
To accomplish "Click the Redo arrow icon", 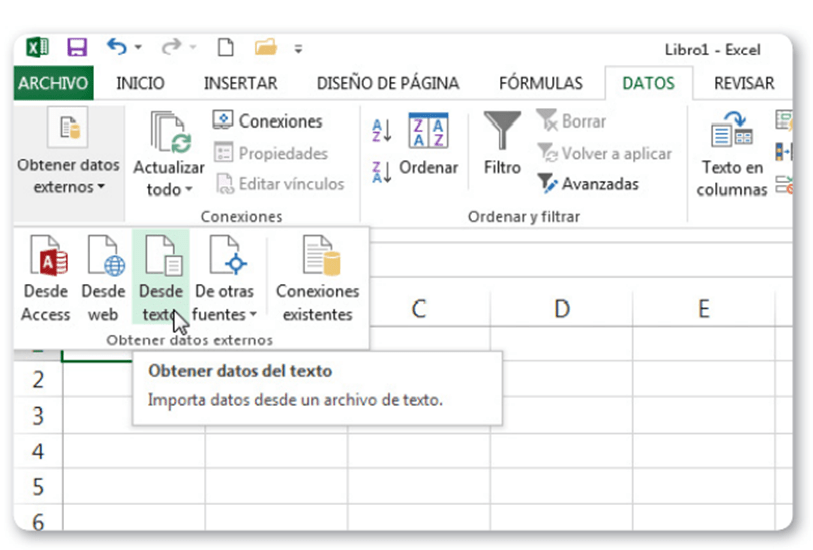I will click(171, 47).
